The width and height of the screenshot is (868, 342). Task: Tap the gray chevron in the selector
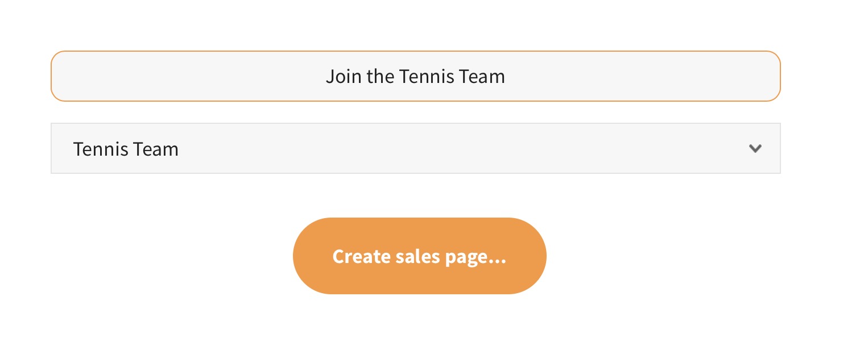pyautogui.click(x=755, y=149)
